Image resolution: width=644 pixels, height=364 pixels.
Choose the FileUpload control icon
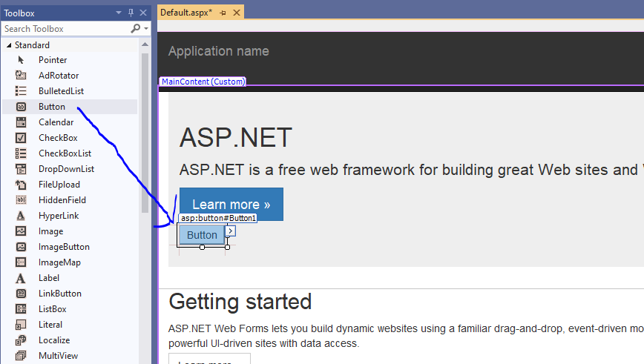21,185
